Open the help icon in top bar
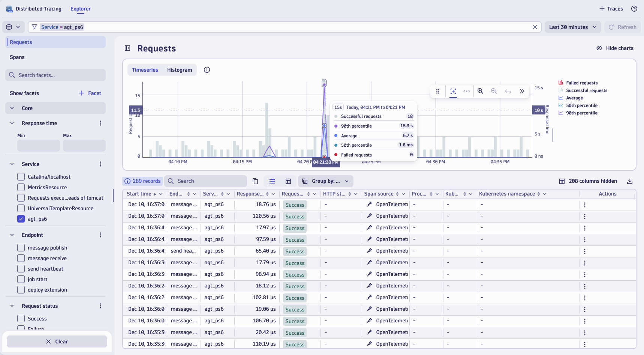This screenshot has width=644, height=355. pos(634,9)
